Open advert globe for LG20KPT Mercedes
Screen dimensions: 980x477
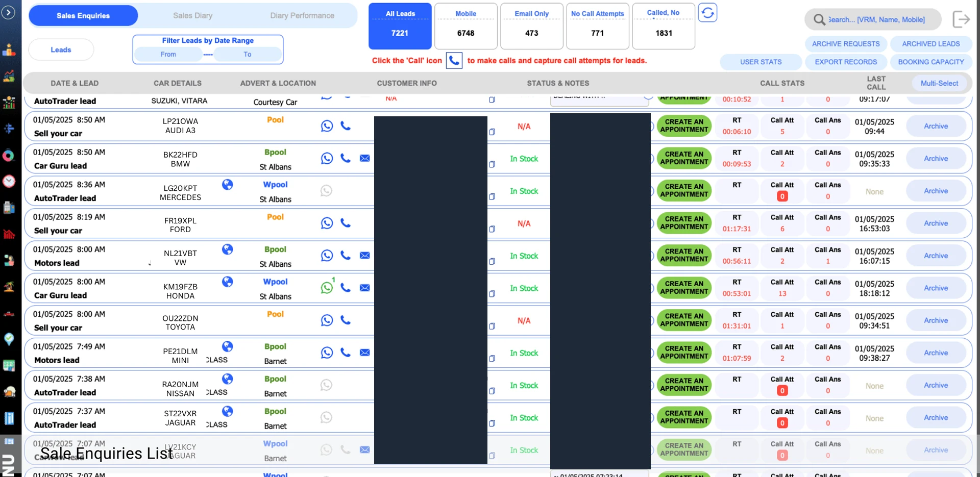coord(228,185)
